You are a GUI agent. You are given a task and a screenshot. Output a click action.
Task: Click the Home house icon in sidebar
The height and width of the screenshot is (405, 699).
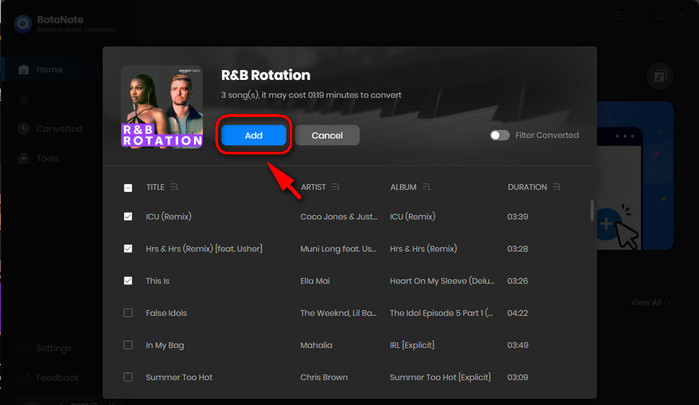pyautogui.click(x=24, y=70)
